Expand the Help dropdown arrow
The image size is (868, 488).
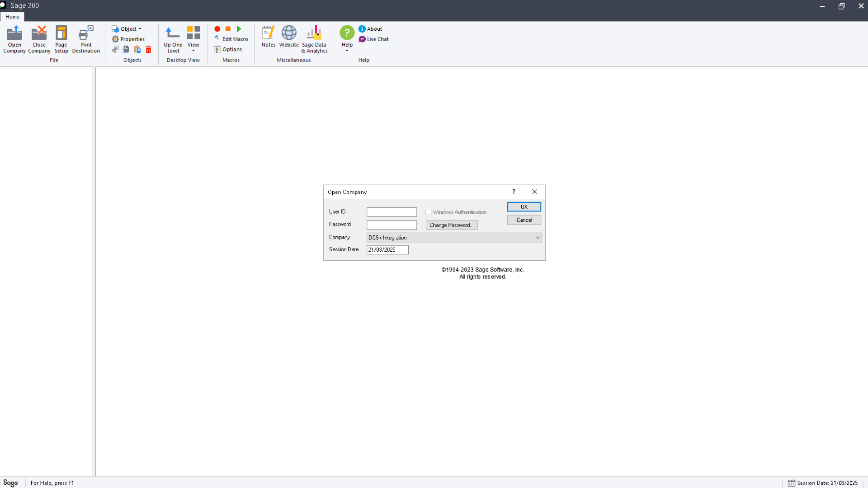click(347, 50)
